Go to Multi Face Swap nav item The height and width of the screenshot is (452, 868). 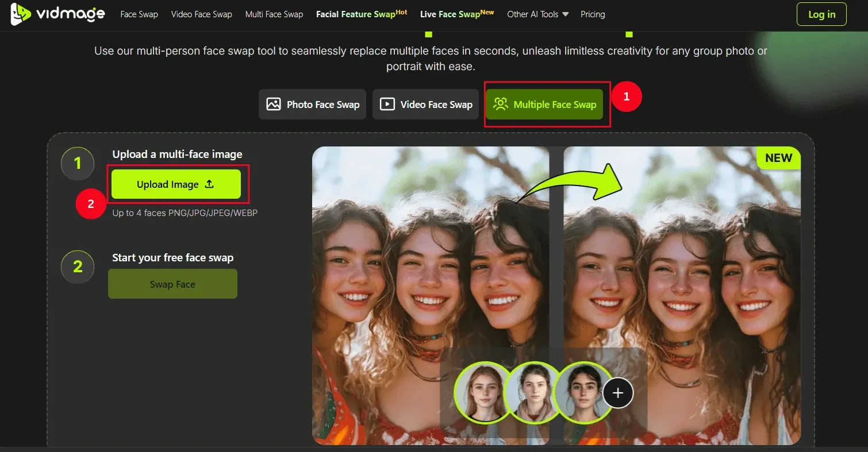pos(274,14)
